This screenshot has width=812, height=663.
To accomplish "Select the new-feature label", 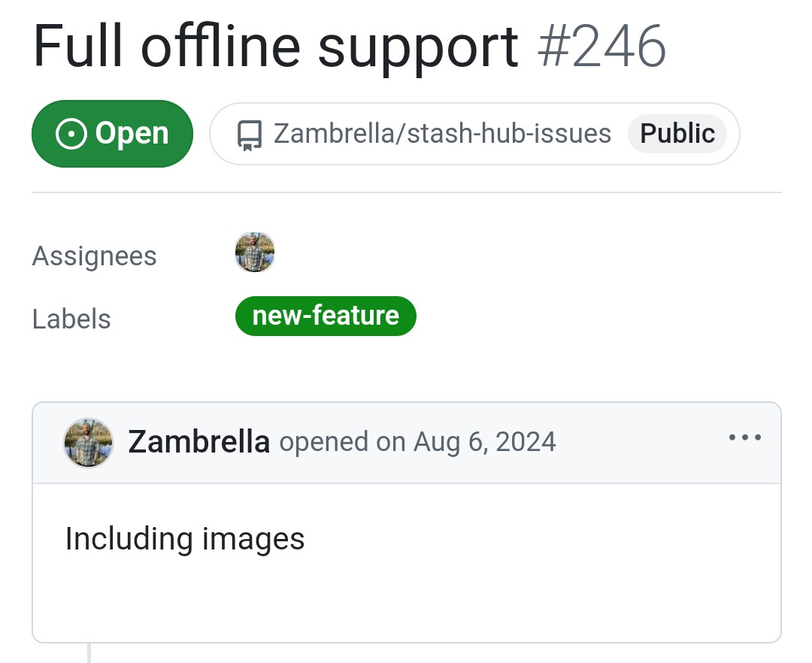I will [326, 316].
